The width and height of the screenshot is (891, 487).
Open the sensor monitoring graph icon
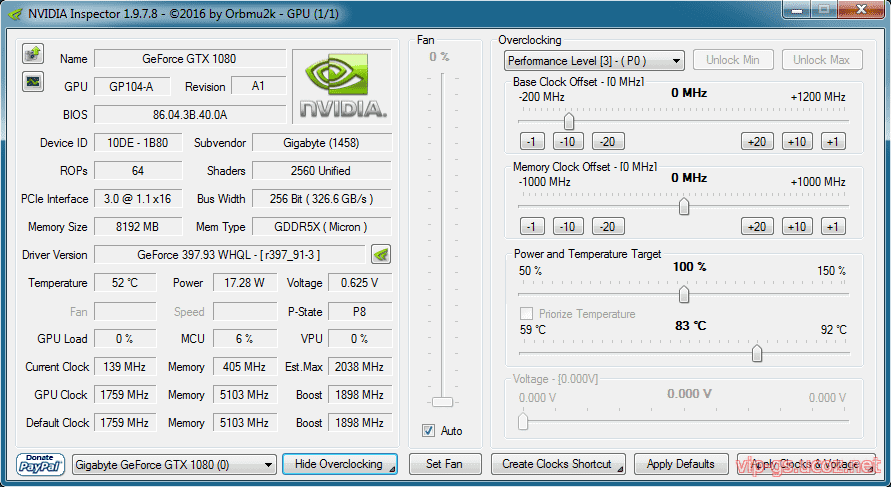point(33,81)
